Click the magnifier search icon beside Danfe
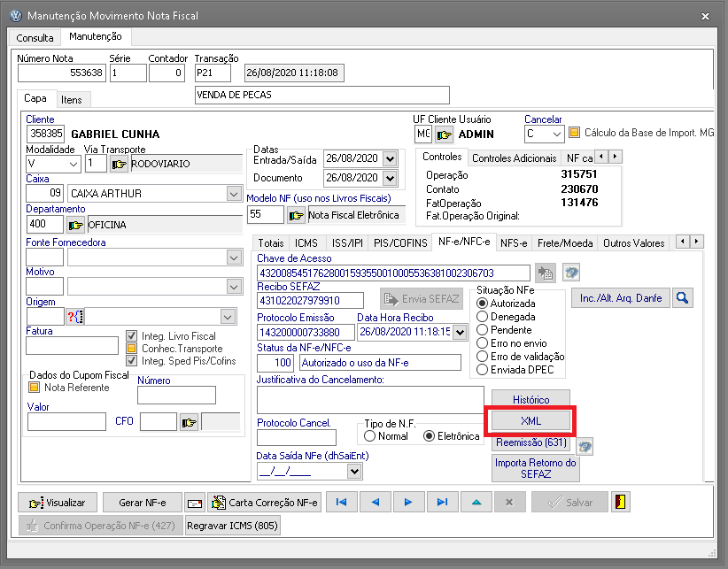Image resolution: width=728 pixels, height=569 pixels. (682, 298)
